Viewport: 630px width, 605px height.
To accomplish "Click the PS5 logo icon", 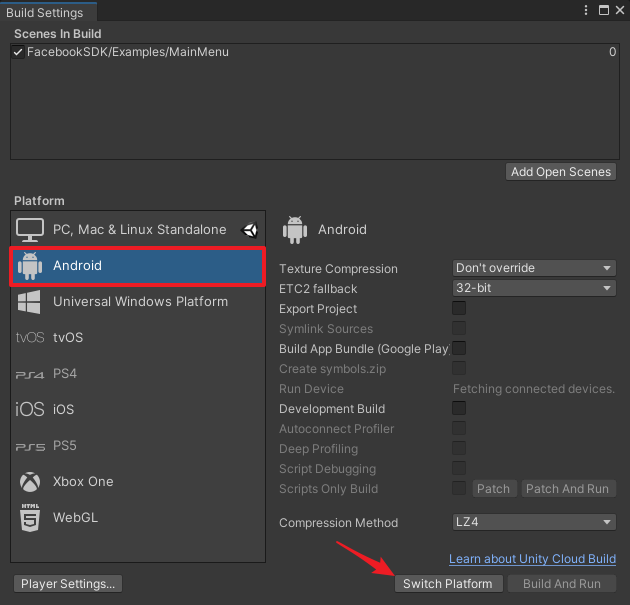I will pos(30,447).
